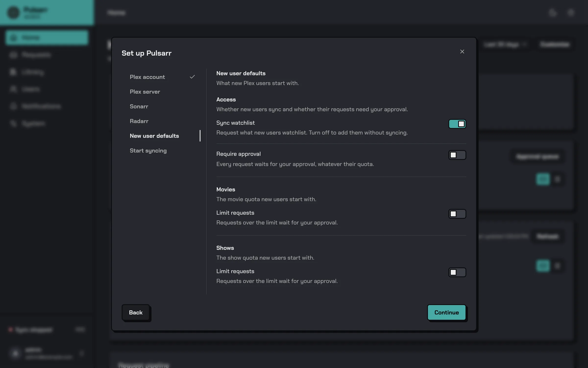Disable the Sync watchlist toggle
Viewport: 588px width, 368px height.
pos(457,124)
